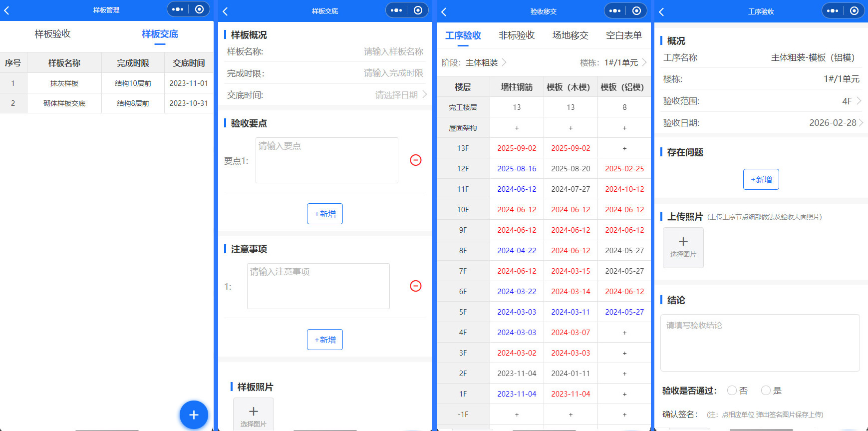The width and height of the screenshot is (868, 431).
Task: Close the 工序验收 mini program via the circle icon
Action: [854, 10]
